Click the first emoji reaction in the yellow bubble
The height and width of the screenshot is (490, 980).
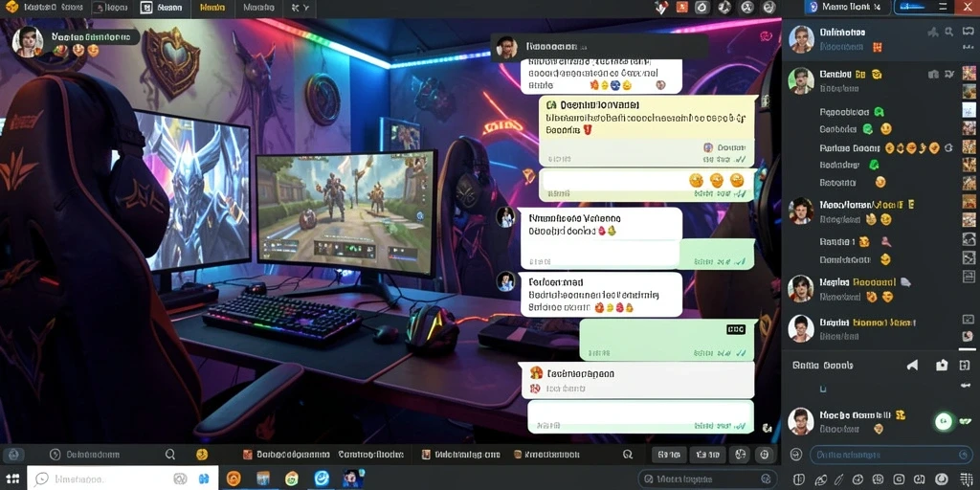click(696, 181)
